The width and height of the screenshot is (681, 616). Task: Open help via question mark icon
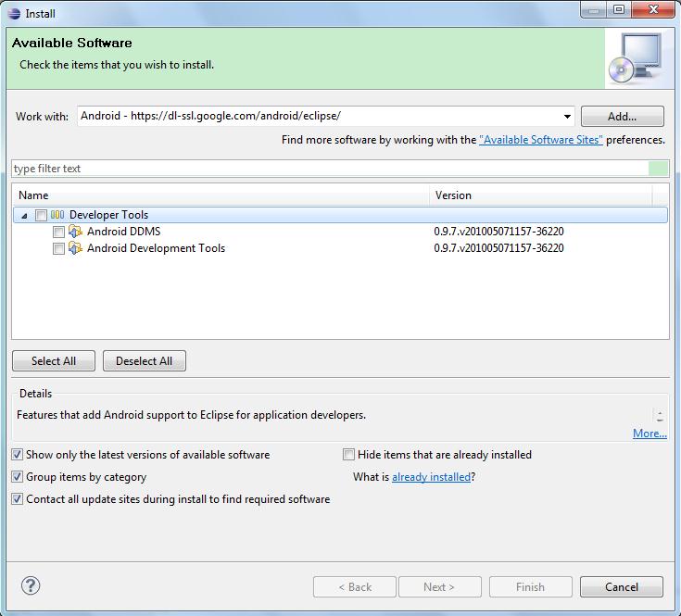coord(31,585)
